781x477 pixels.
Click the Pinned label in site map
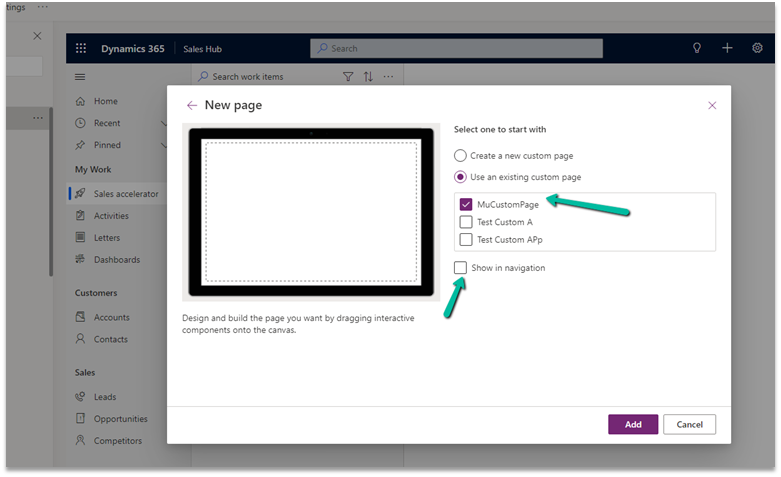pyautogui.click(x=107, y=145)
